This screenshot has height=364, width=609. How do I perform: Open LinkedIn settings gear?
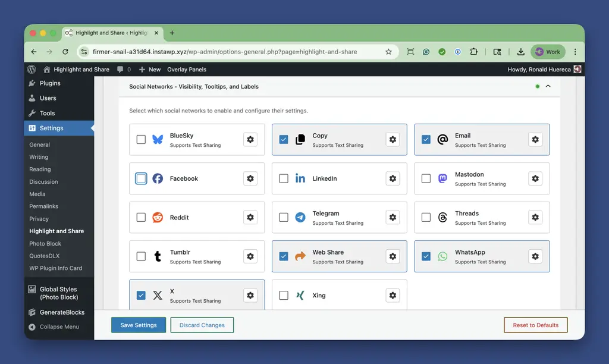(393, 178)
